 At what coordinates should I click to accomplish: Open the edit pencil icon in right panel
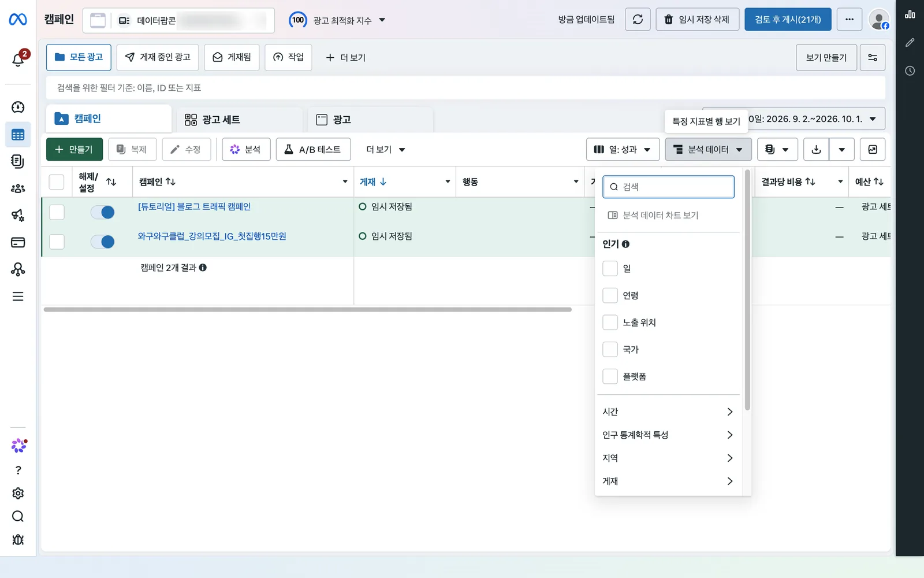point(910,43)
